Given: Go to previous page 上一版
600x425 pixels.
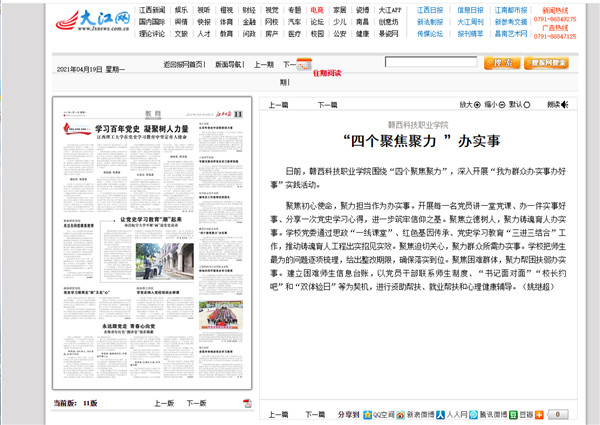Looking at the screenshot, I should click(164, 403).
